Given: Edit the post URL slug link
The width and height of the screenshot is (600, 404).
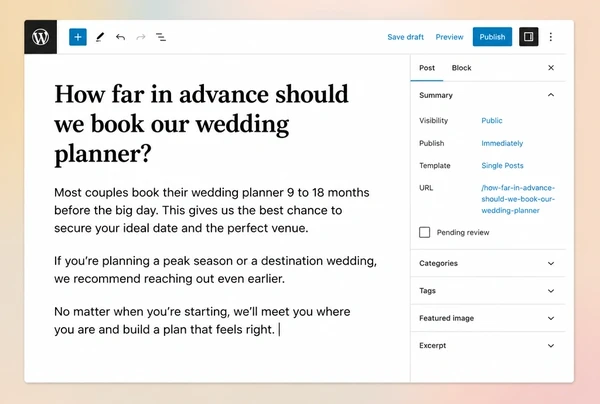Looking at the screenshot, I should click(518, 199).
